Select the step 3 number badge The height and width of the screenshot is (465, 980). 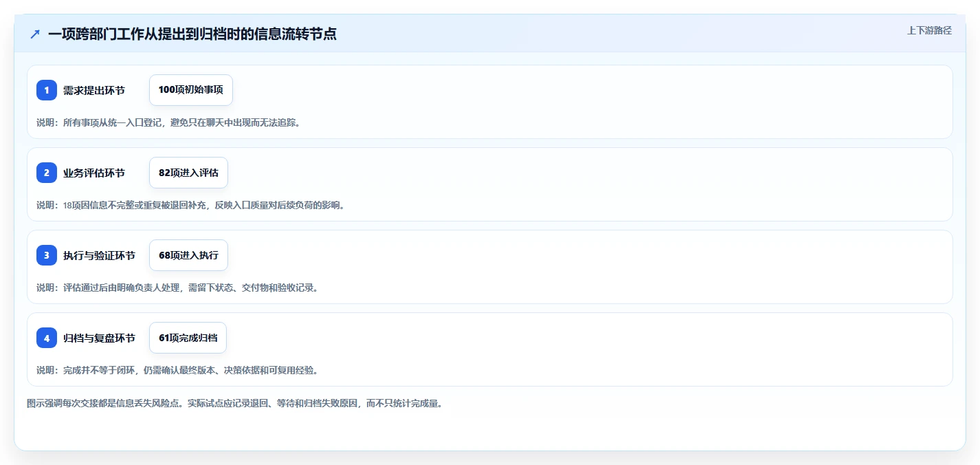[x=47, y=255]
